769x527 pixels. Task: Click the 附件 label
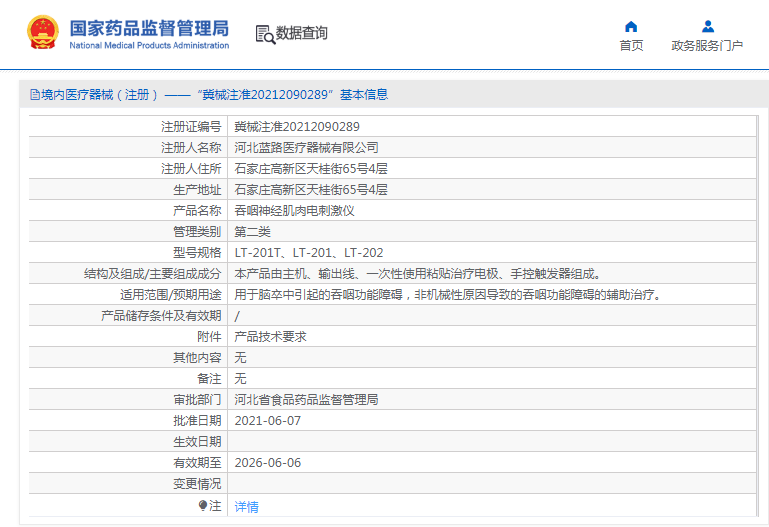pyautogui.click(x=209, y=337)
